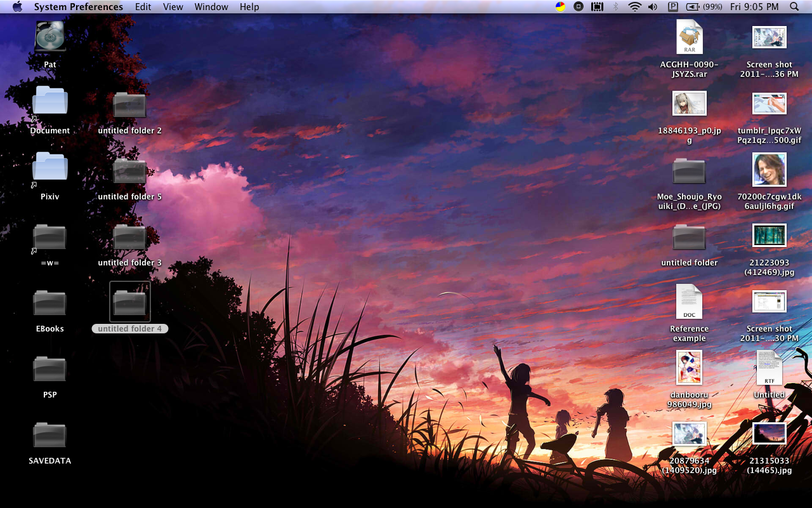Select the Pat hard drive icon
The image size is (812, 508).
click(50, 37)
